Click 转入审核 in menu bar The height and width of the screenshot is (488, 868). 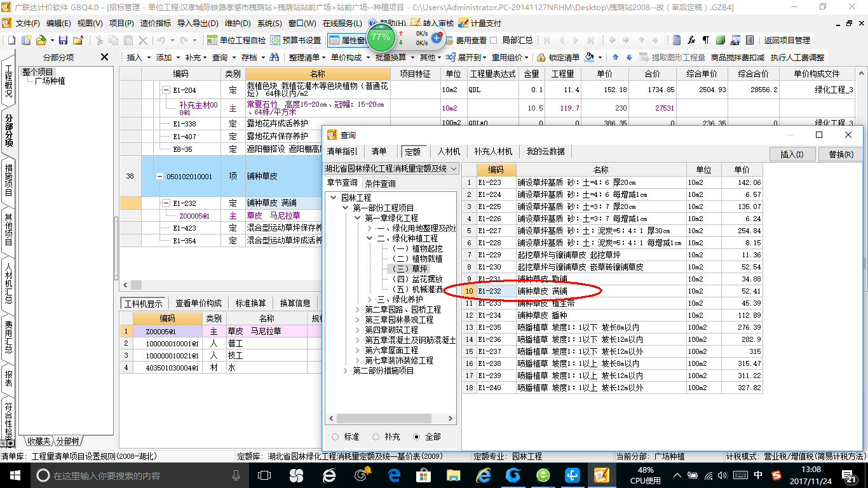(x=433, y=24)
